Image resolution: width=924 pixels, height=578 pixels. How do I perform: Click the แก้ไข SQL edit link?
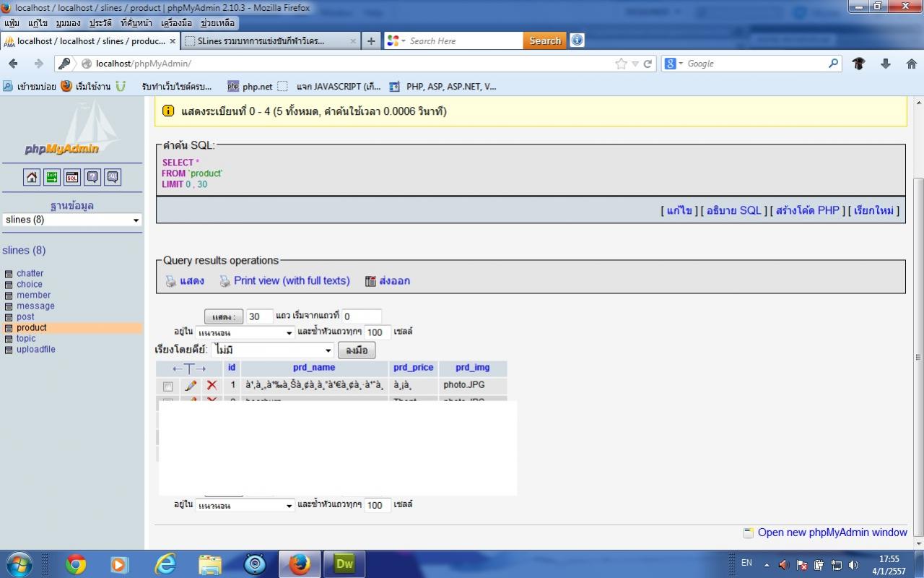[x=679, y=210]
